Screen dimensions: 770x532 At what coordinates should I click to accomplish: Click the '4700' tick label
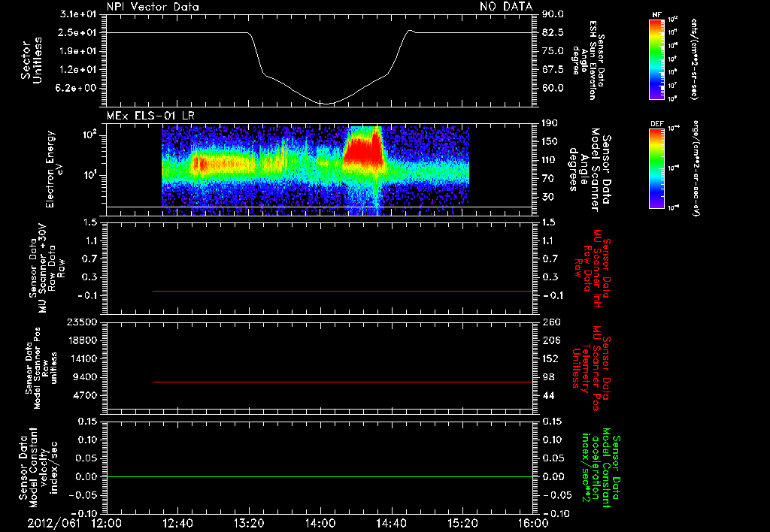pyautogui.click(x=84, y=395)
